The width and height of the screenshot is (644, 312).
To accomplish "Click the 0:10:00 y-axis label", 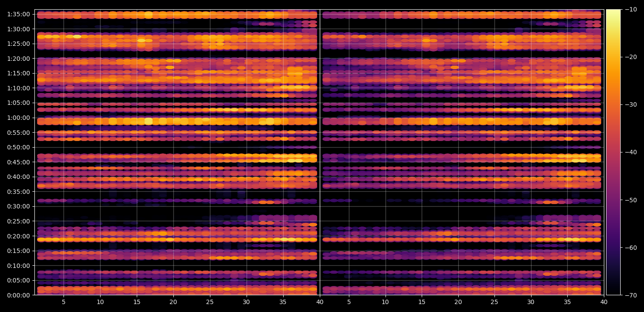I will pos(19,266).
